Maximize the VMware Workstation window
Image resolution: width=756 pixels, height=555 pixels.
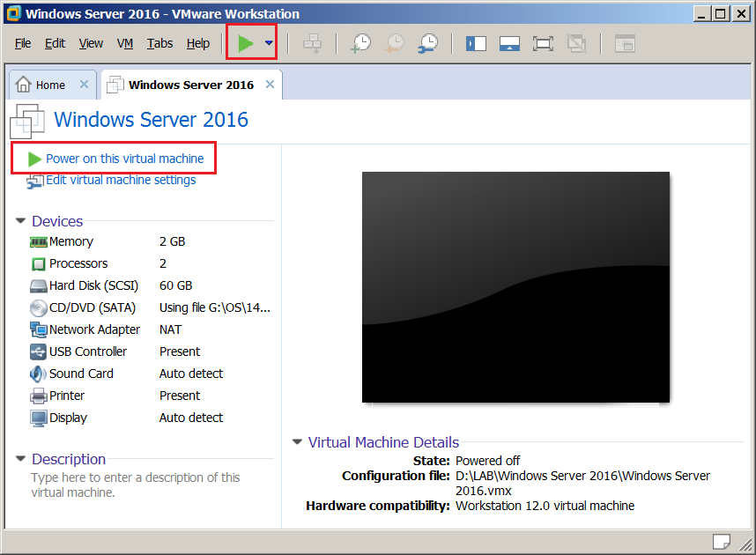(x=721, y=14)
